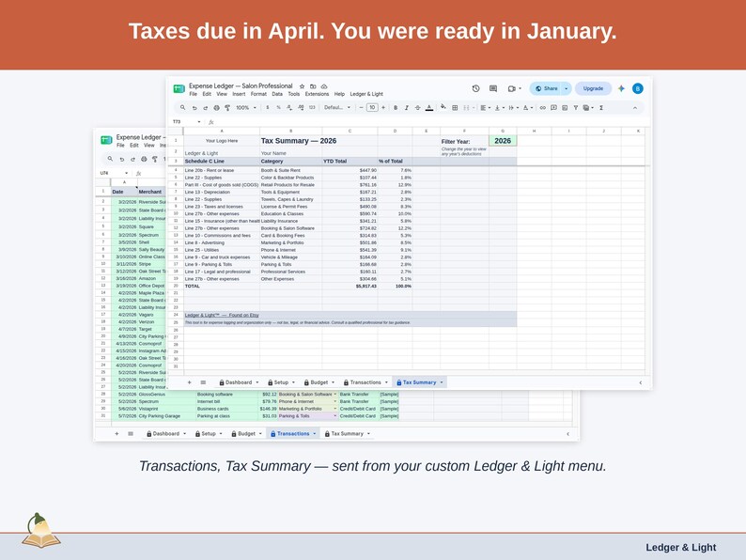Open the Default font dropdown
Viewport: 746px width, 560px height.
click(x=337, y=107)
